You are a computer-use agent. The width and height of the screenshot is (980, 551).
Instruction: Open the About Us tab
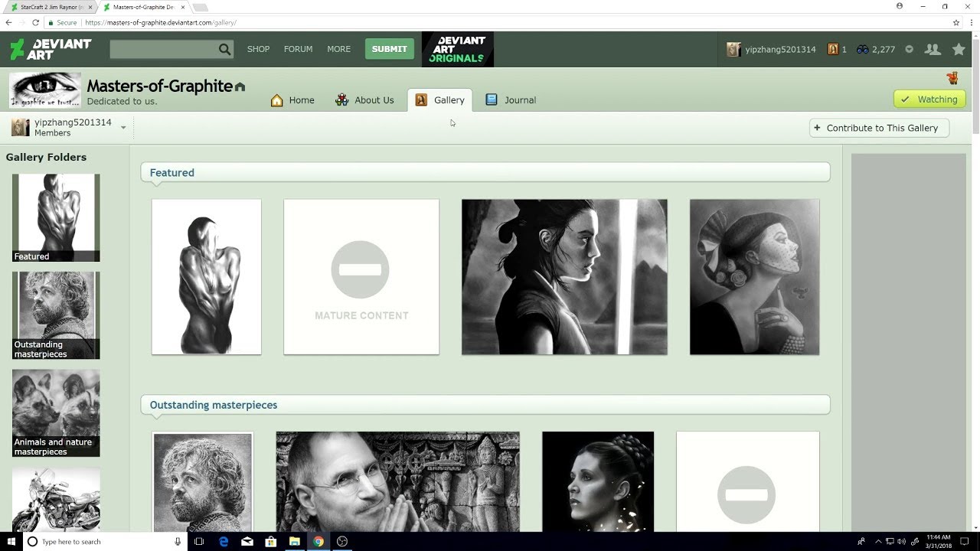[364, 100]
